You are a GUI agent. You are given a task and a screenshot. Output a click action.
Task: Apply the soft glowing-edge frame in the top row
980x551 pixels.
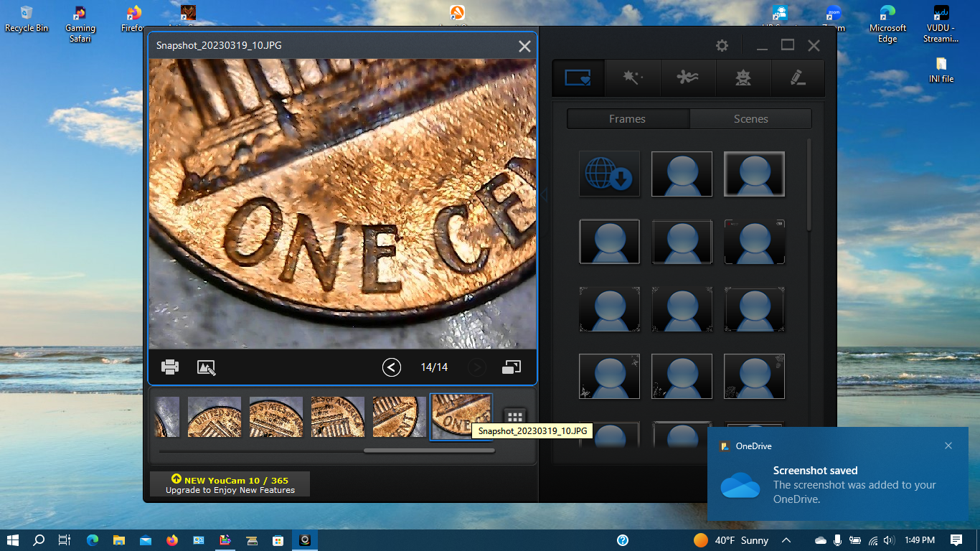pyautogui.click(x=754, y=174)
